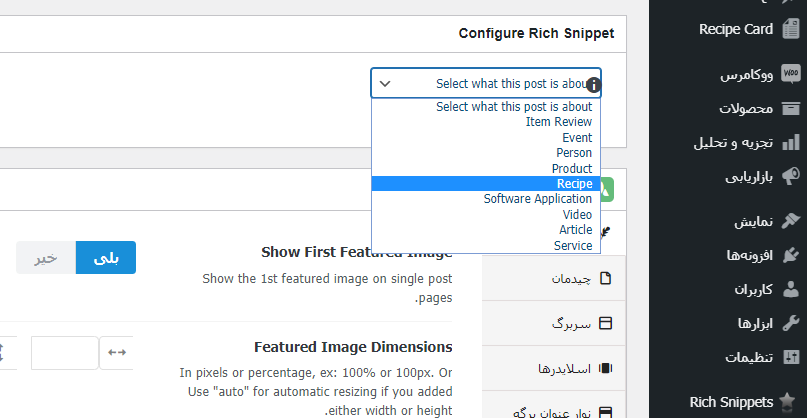
Task: Click the Recipe Card page icon in the sidebar
Action: (x=791, y=29)
